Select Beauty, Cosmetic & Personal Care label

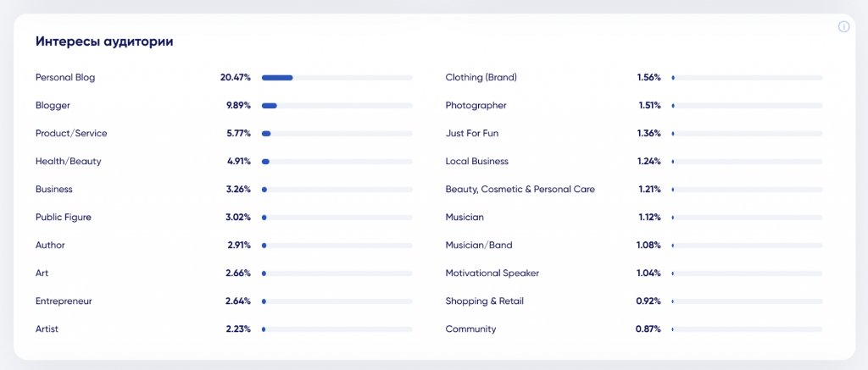(520, 189)
